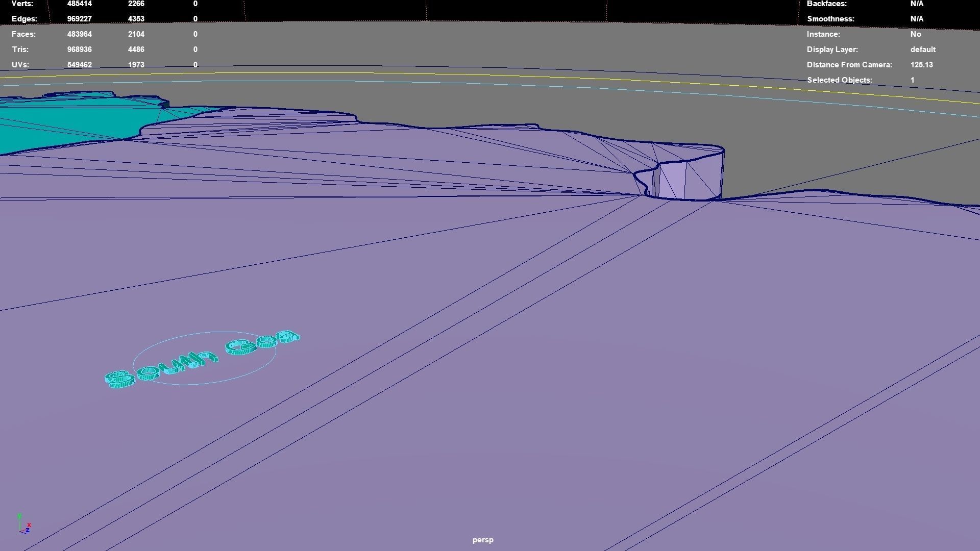Screen dimensions: 980x551
Task: Click the Verts label in the HUD
Action: point(22,4)
